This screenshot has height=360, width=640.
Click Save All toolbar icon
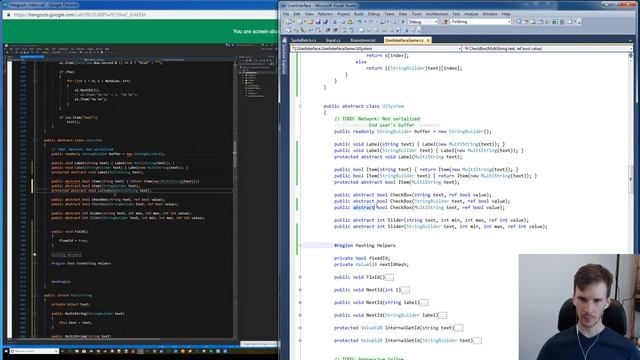click(x=326, y=22)
